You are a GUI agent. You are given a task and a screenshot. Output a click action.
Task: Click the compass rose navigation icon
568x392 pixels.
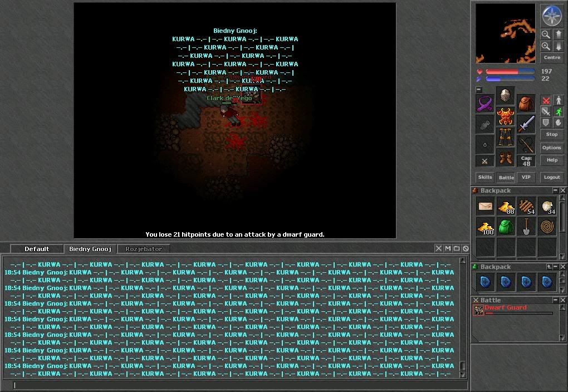click(551, 16)
